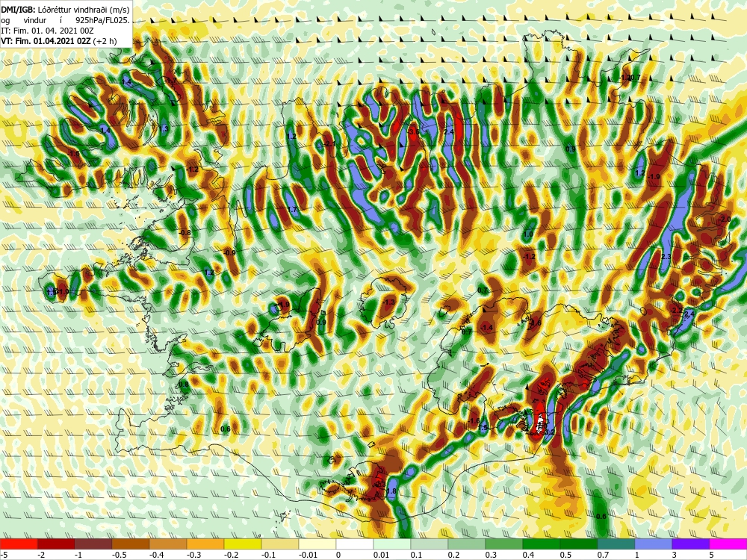This screenshot has height=560, width=747.
Task: Click the light green swatch above 0.1 label
Action: coord(430,544)
